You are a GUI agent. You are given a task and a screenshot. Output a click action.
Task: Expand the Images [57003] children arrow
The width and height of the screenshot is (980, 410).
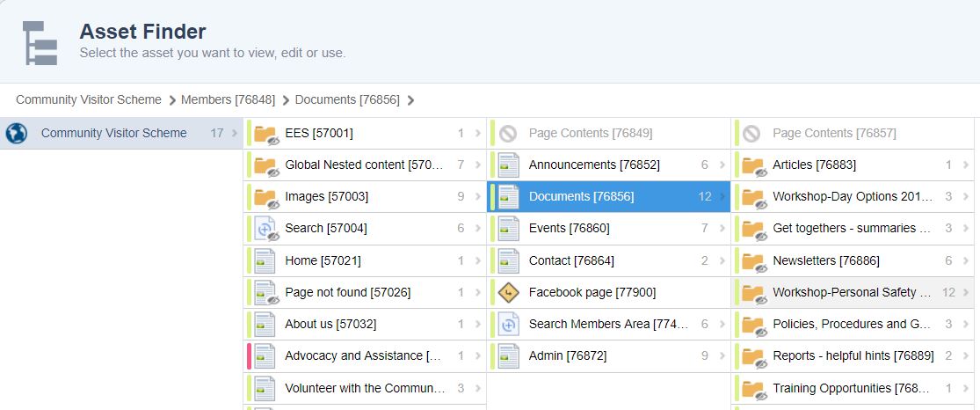[x=478, y=197]
